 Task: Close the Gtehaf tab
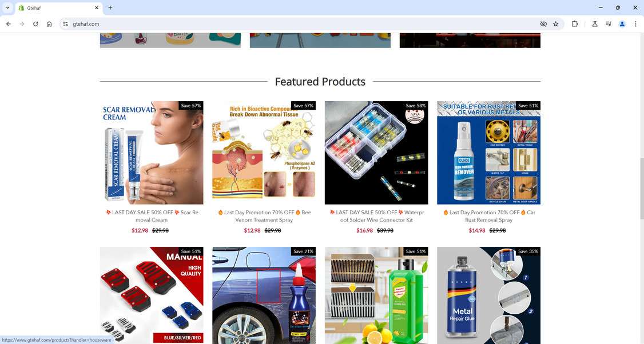point(97,8)
